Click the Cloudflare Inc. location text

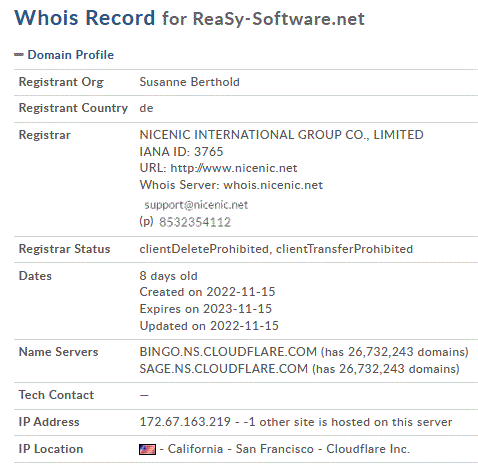(368, 449)
